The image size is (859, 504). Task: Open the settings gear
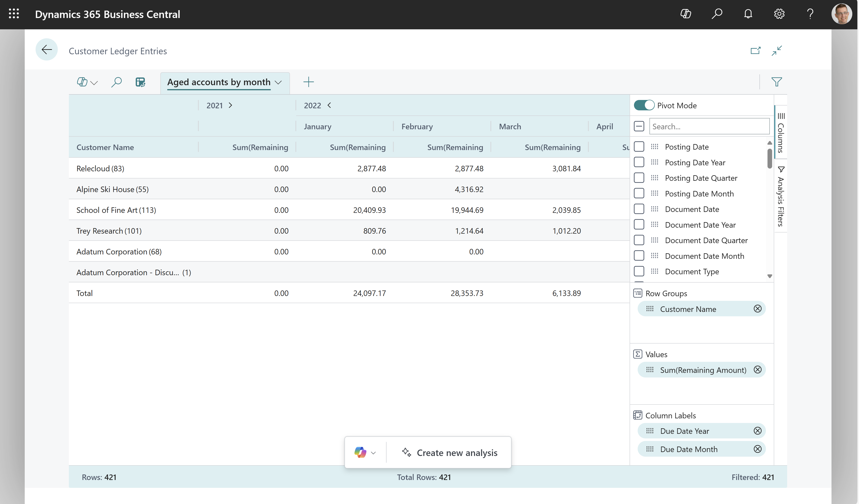pyautogui.click(x=779, y=14)
